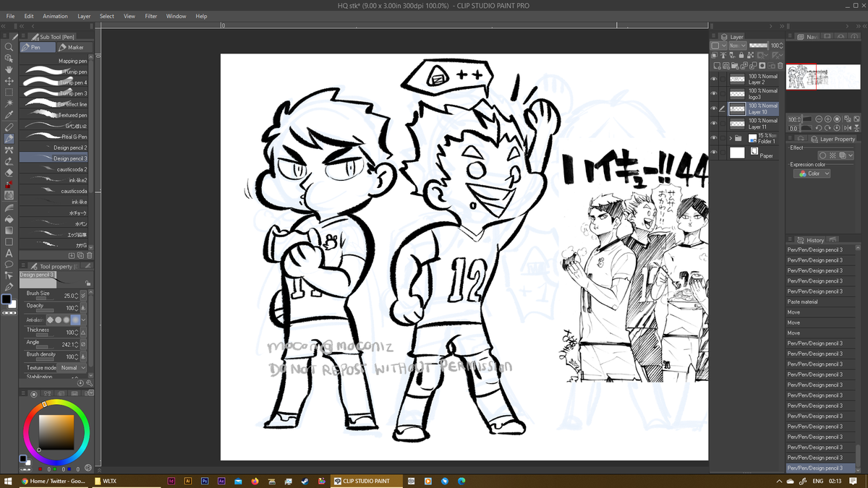This screenshot has height=488, width=868.
Task: Click Navigator zoom out minus icon
Action: [819, 119]
